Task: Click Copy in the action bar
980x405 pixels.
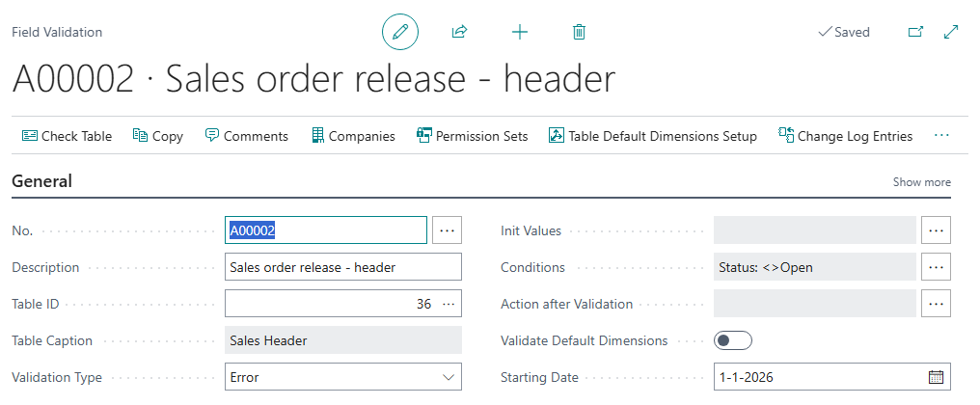Action: (x=158, y=136)
